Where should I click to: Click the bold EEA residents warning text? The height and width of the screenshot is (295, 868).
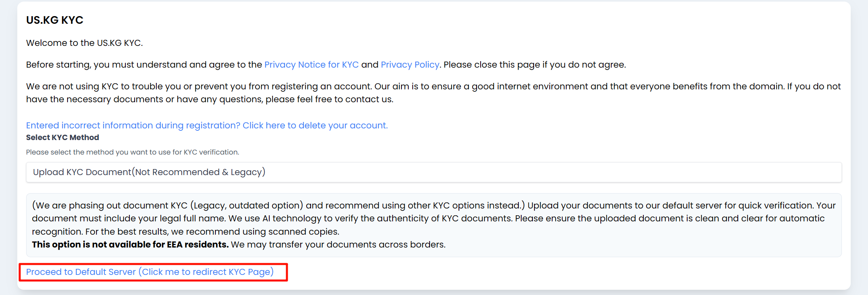pos(130,245)
